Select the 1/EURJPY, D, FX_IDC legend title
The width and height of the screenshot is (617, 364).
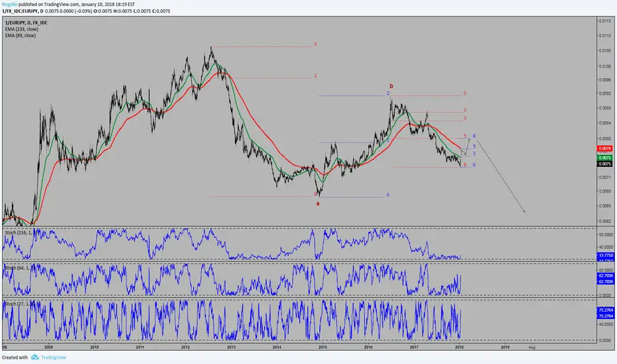coord(26,23)
